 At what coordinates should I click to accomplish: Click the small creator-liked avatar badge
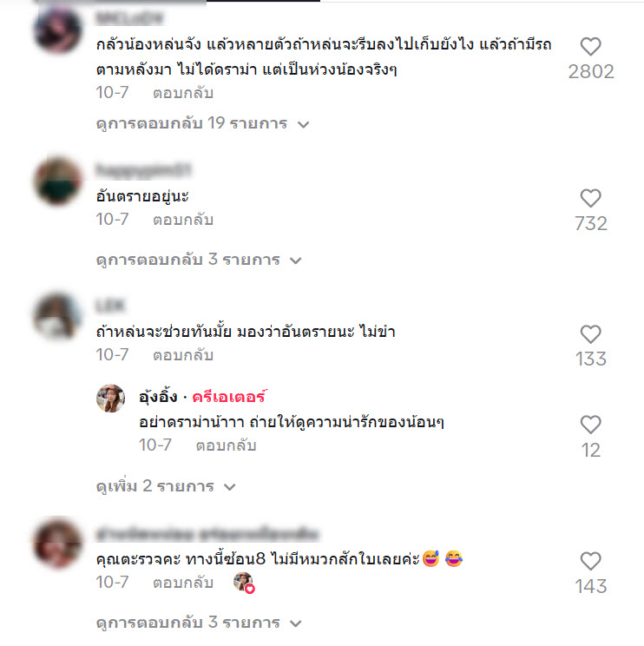point(244,583)
